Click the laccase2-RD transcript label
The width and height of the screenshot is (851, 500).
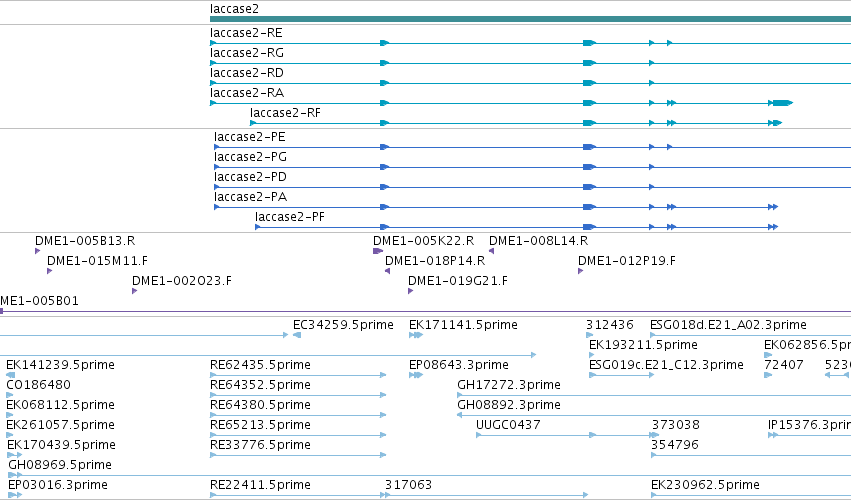[246, 73]
